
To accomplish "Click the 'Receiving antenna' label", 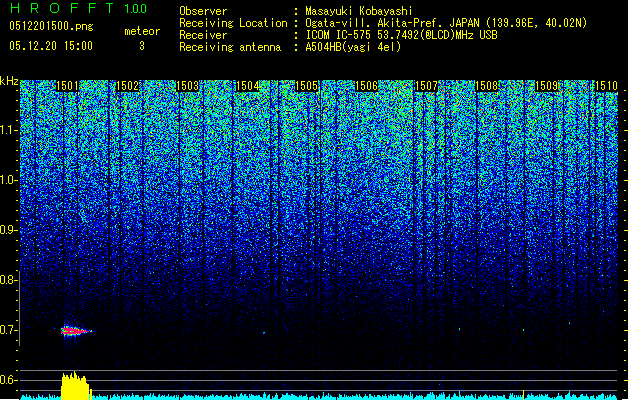I will point(230,47).
